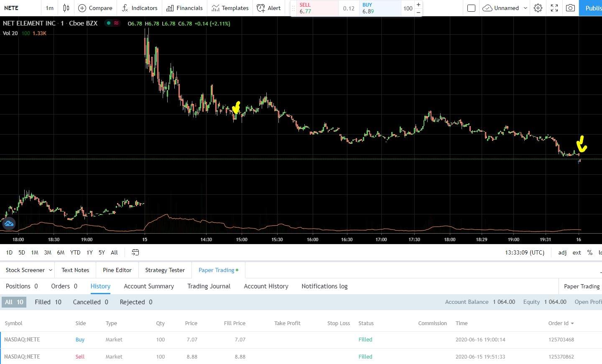This screenshot has height=364, width=602.
Task: Open the Account Summary tab
Action: pyautogui.click(x=149, y=286)
